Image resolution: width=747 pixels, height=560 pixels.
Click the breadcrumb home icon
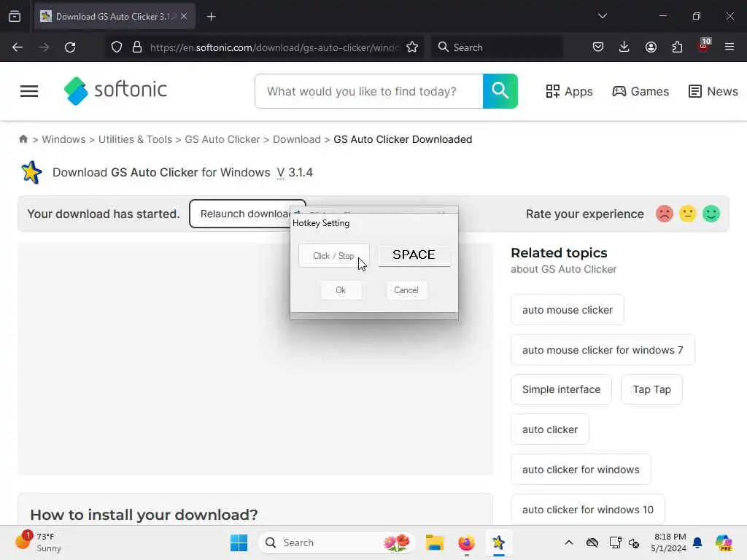coord(23,139)
